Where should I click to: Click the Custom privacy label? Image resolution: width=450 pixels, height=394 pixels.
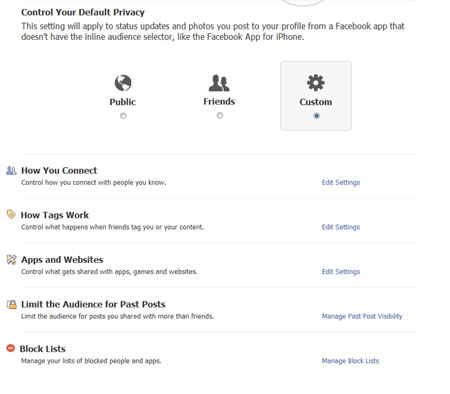(316, 102)
